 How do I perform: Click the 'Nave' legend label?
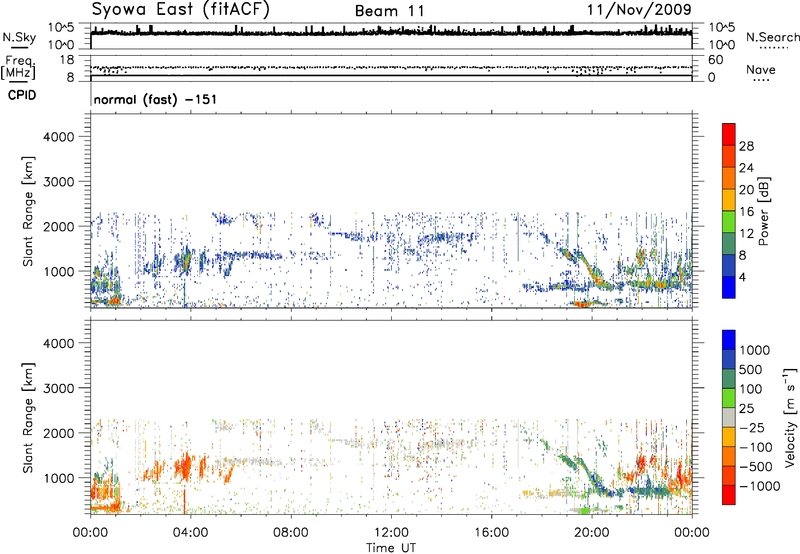pyautogui.click(x=761, y=70)
